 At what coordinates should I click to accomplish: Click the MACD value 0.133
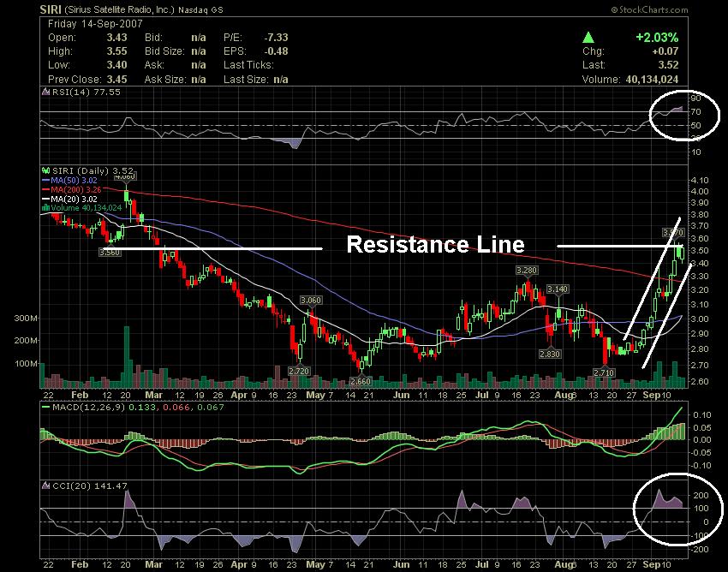click(140, 408)
